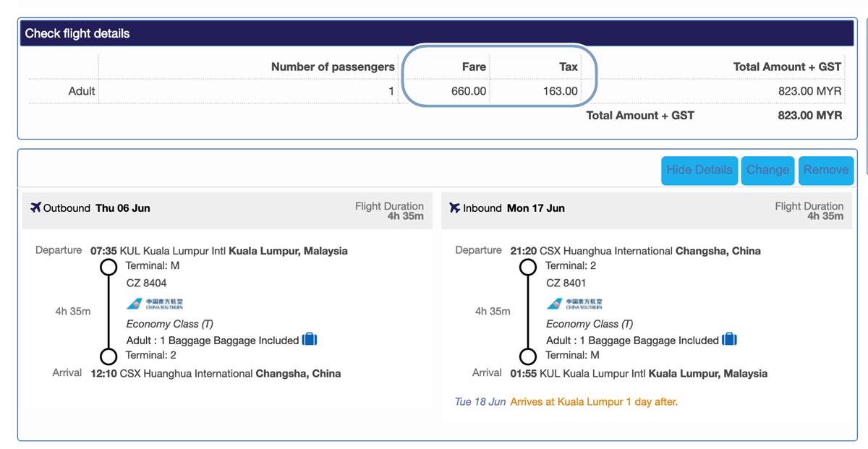Click inbound departure circle marker
The width and height of the screenshot is (868, 449).
(528, 268)
